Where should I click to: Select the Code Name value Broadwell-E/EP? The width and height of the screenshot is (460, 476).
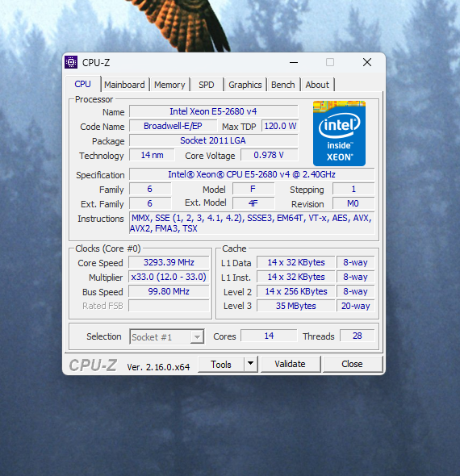coord(173,126)
